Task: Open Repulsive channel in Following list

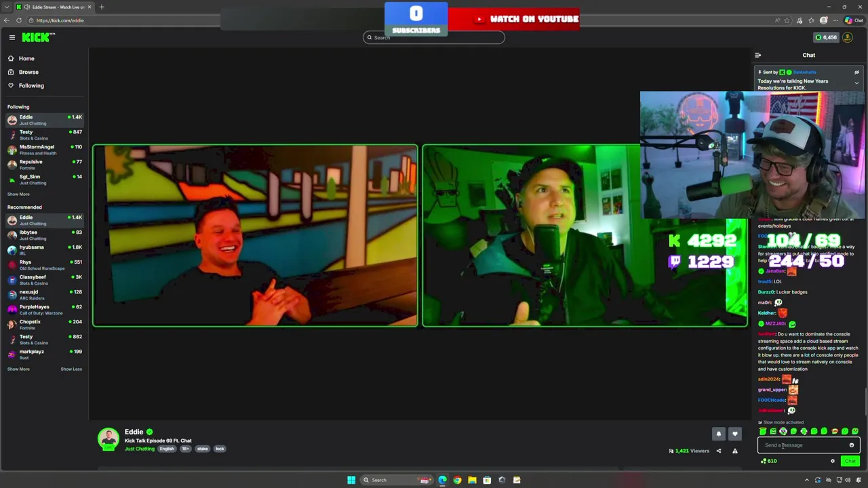Action: (x=44, y=165)
